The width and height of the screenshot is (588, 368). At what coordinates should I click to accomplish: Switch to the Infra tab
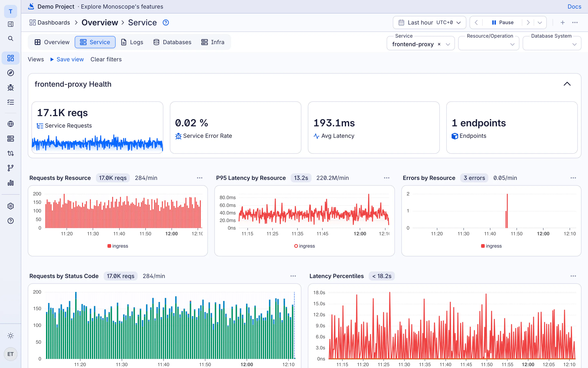coord(213,42)
